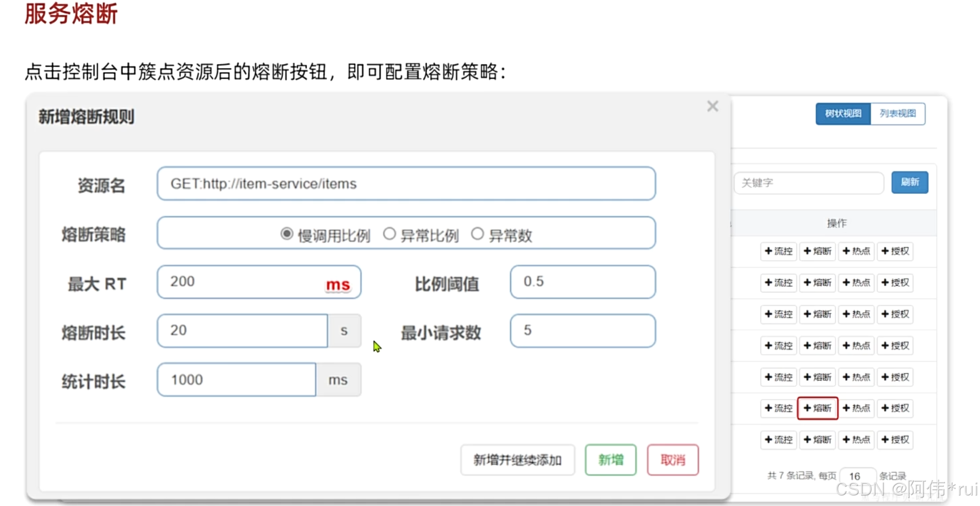This screenshot has height=506, width=980.
Task: Click the 最小请求数 input field
Action: coord(583,331)
